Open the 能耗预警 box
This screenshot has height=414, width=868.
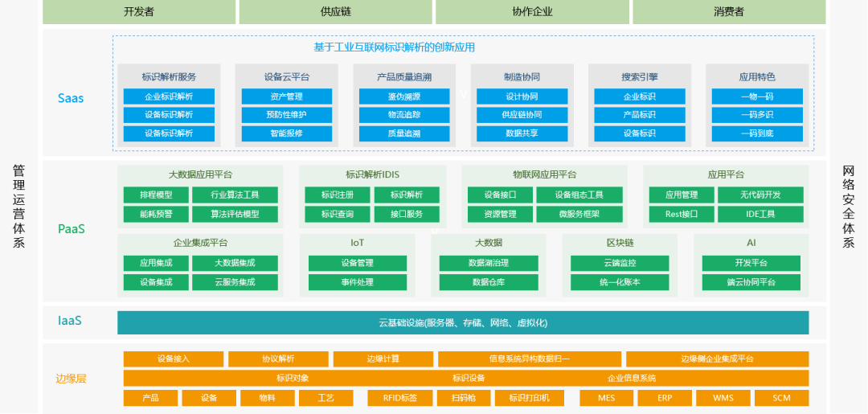(156, 214)
